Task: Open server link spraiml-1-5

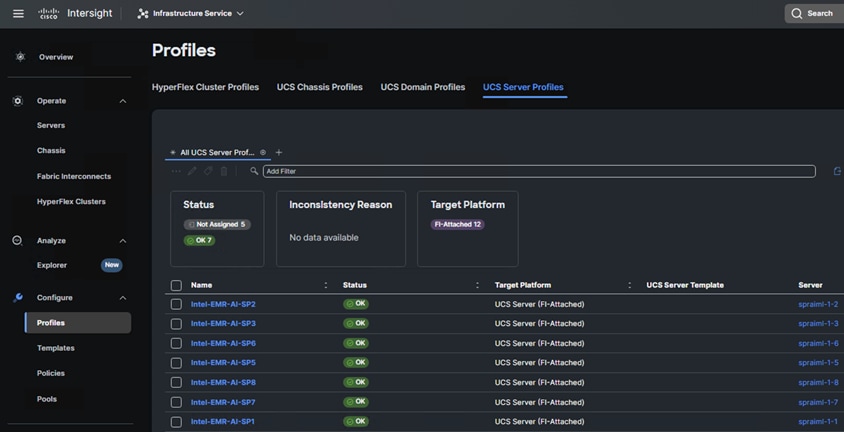Action: 818,363
